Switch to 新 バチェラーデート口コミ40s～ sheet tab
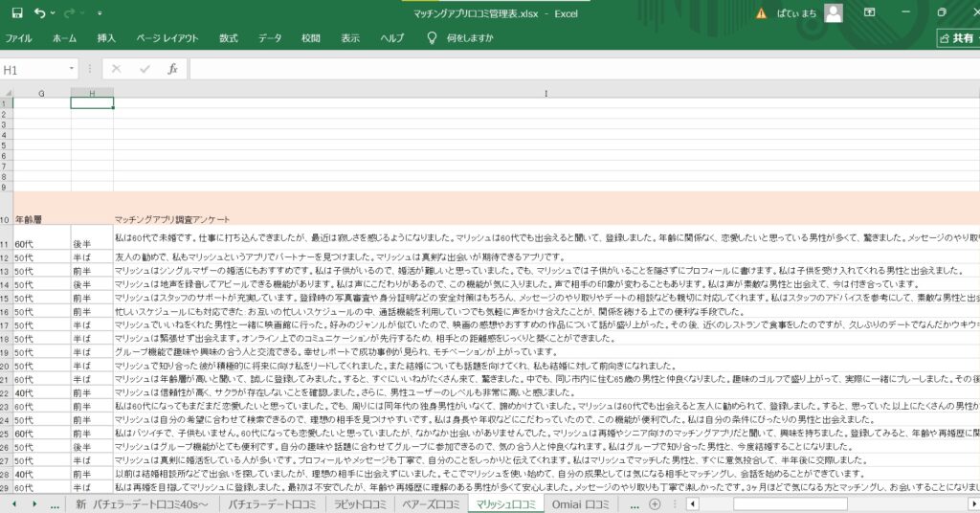This screenshot has width=980, height=513. tap(142, 504)
